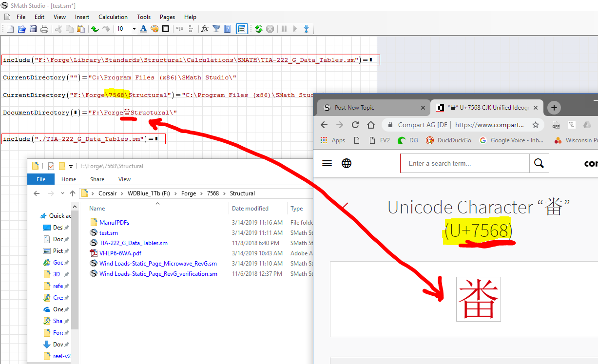Click the Print icon in SMath Studio
Image resolution: width=598 pixels, height=364 pixels.
(44, 28)
